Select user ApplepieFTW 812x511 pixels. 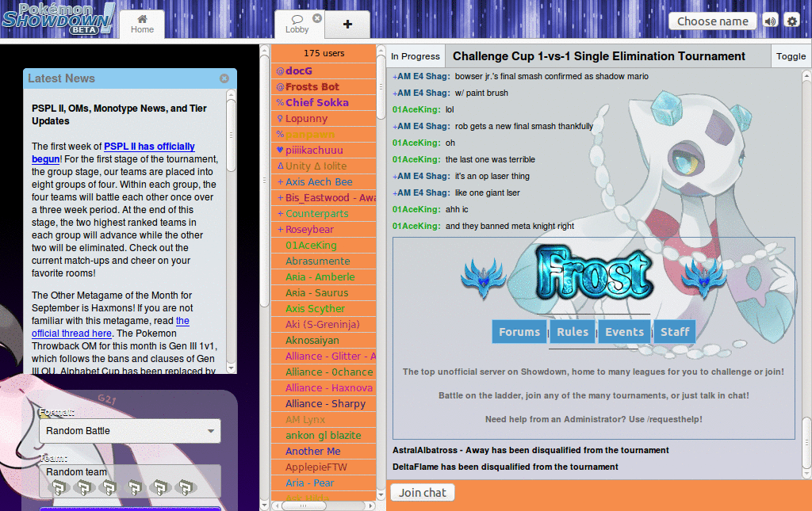(324, 467)
